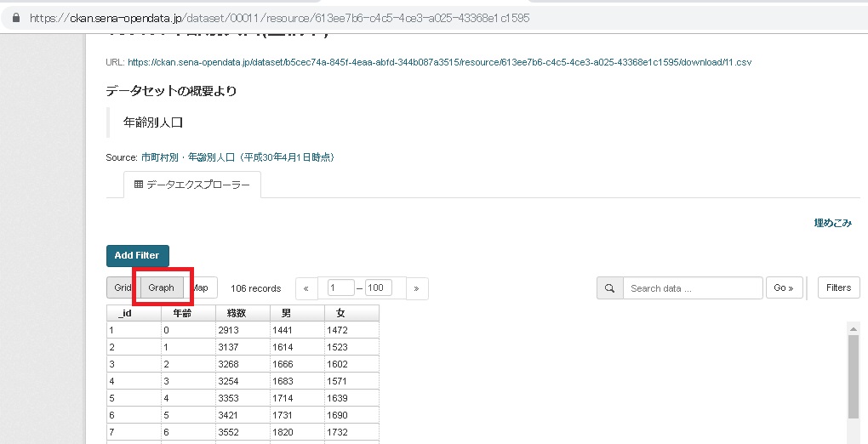Click the 総数 column header
The height and width of the screenshot is (444, 868).
click(x=243, y=313)
